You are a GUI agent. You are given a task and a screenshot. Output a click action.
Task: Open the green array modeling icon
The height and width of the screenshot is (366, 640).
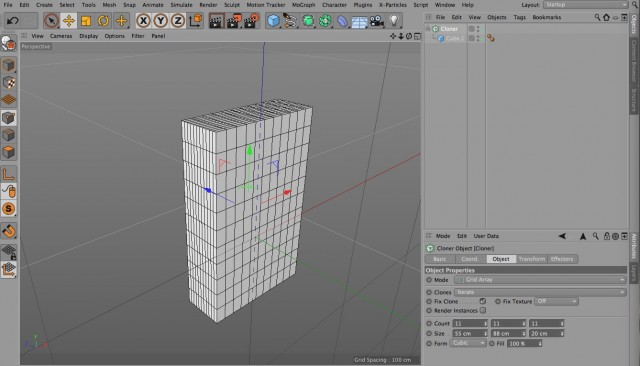[x=325, y=20]
